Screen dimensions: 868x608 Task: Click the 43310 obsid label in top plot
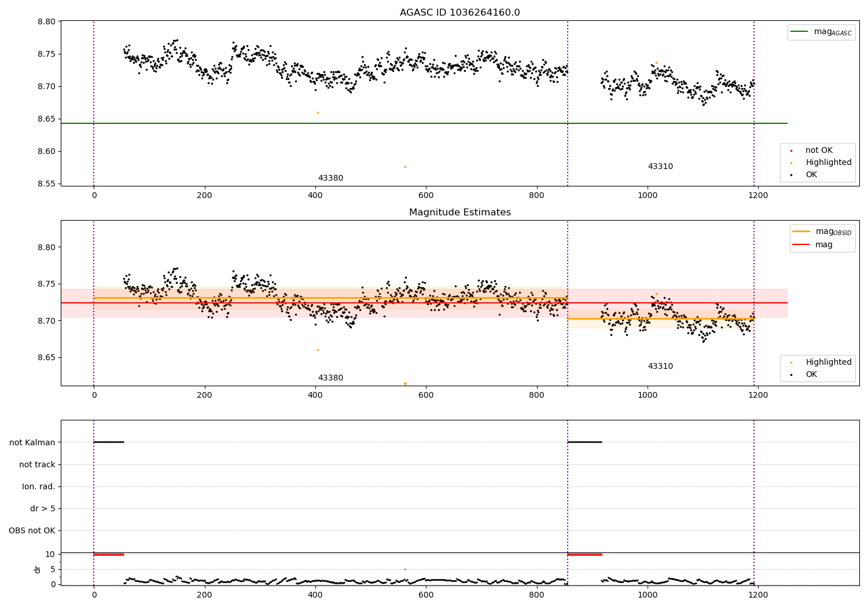pyautogui.click(x=660, y=167)
